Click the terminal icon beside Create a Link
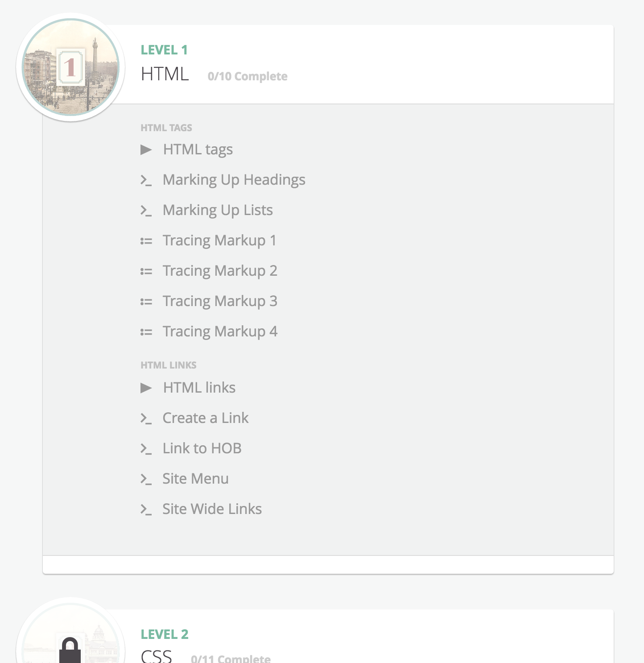 (x=146, y=419)
